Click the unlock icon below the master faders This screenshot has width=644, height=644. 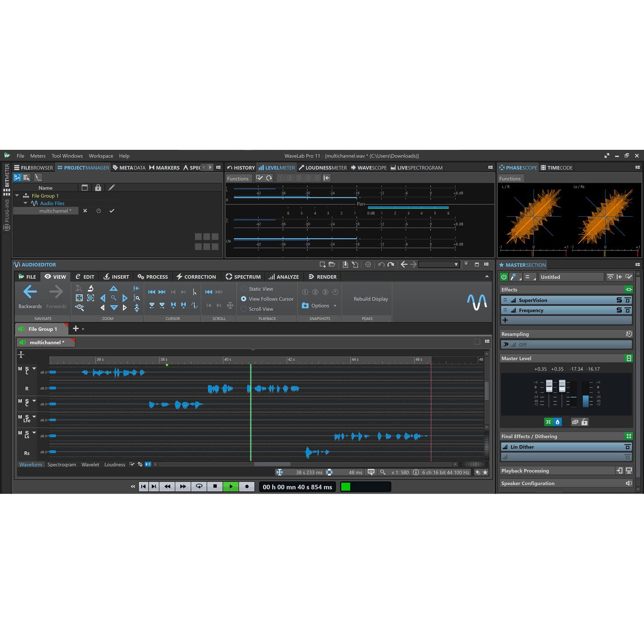[x=585, y=422]
